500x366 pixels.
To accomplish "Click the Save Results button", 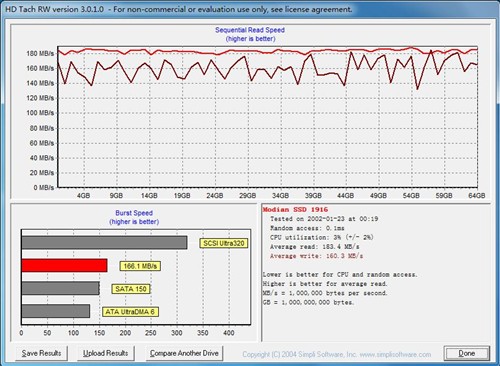I will (x=41, y=353).
